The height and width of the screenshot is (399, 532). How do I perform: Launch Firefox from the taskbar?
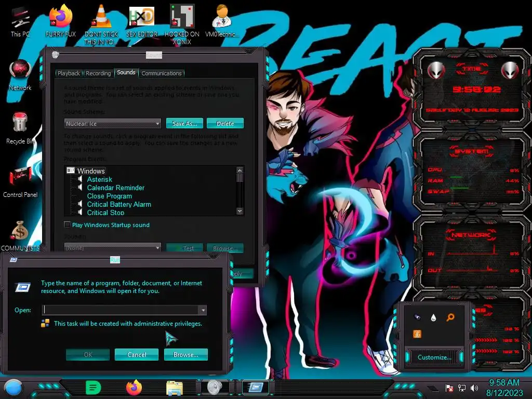click(134, 388)
